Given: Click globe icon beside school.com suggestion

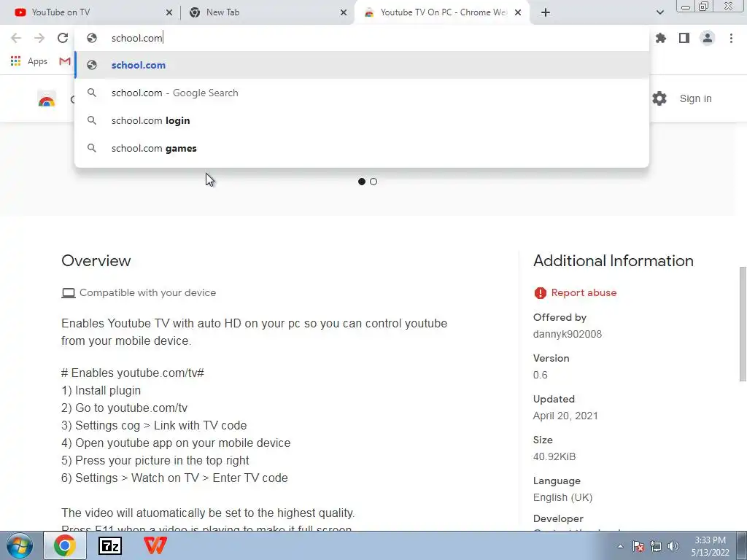Looking at the screenshot, I should tap(92, 65).
